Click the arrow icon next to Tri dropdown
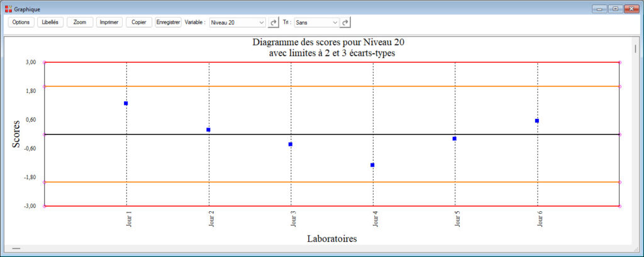Screen dimensions: 644x257 point(345,22)
